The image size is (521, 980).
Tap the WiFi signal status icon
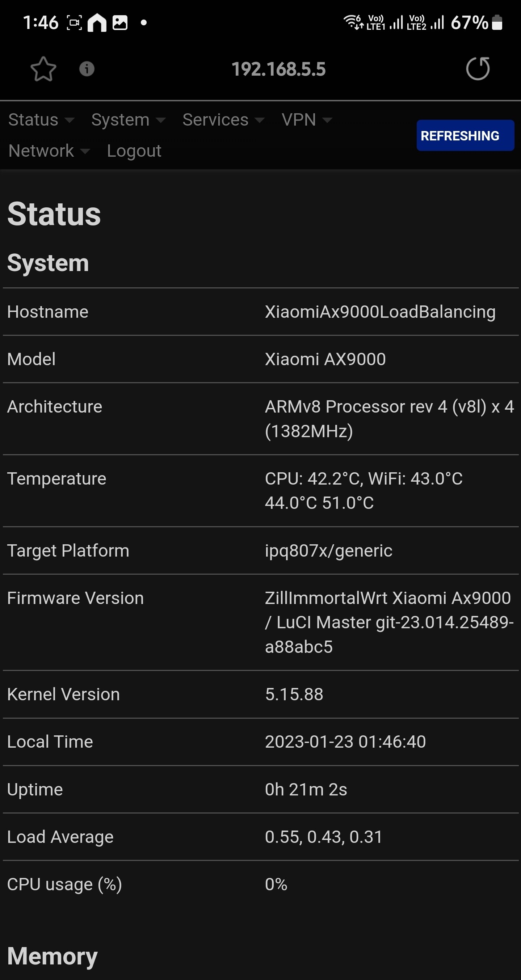point(354,22)
